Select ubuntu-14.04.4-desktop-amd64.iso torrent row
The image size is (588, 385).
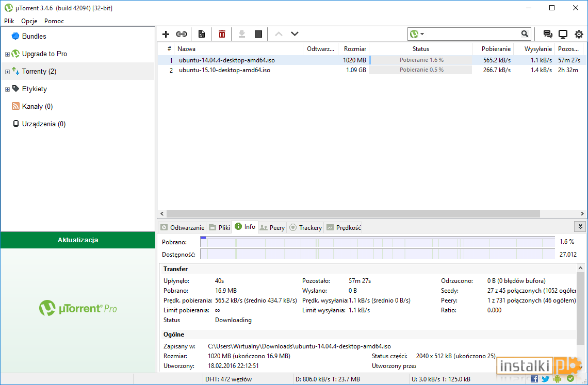click(x=371, y=60)
